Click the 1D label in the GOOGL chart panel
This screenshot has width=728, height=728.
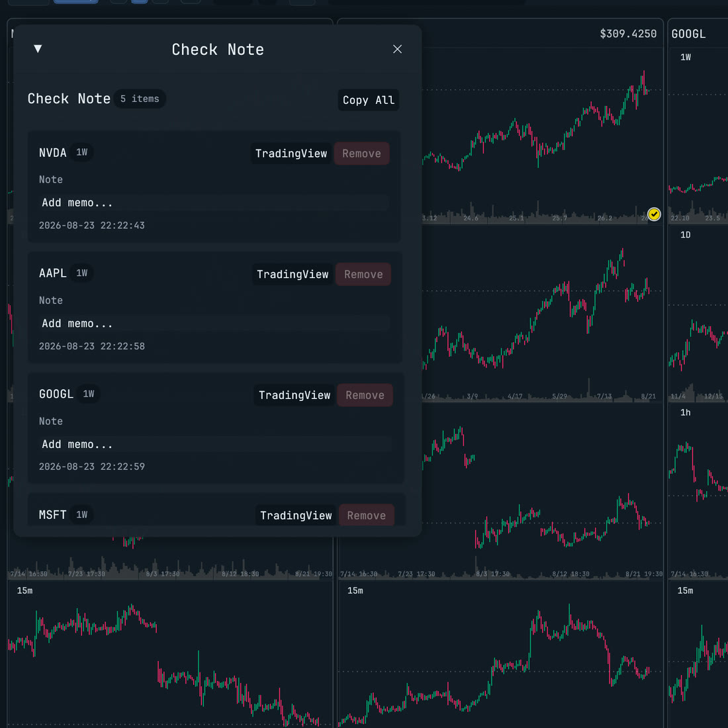point(685,235)
